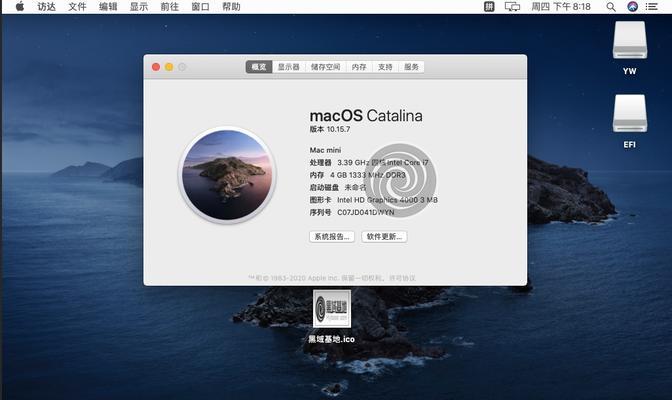
Task: Click the serial number C07JD041DWYN
Action: [x=366, y=212]
